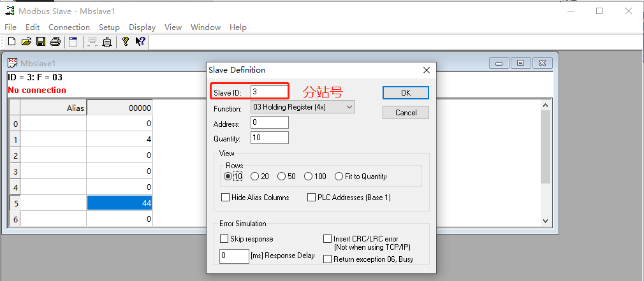This screenshot has width=644, height=281.
Task: Click the context help arrow icon
Action: 140,42
